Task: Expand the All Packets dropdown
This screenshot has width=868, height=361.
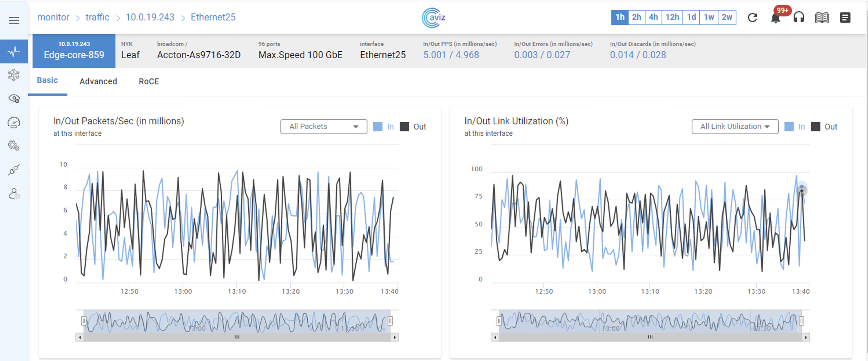Action: 324,127
